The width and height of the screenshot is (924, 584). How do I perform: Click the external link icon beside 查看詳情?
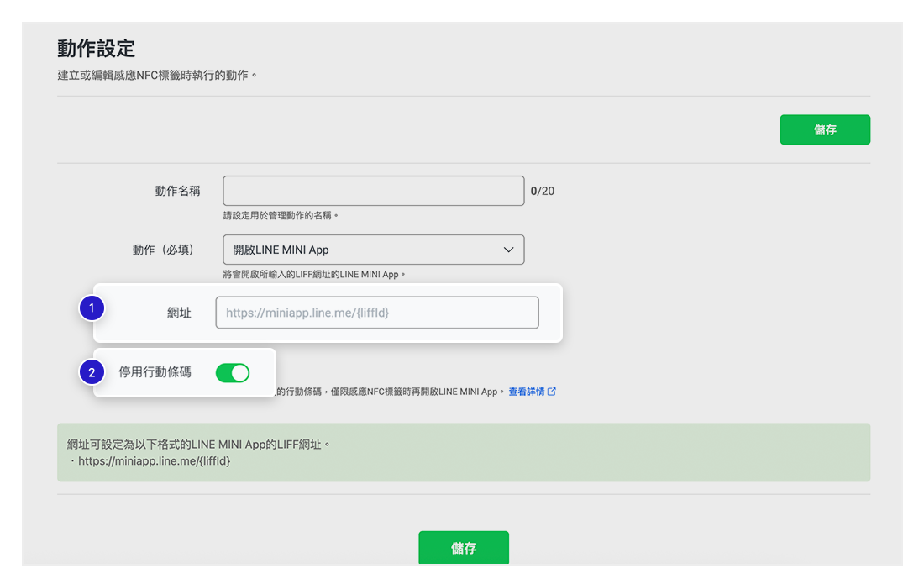[552, 392]
